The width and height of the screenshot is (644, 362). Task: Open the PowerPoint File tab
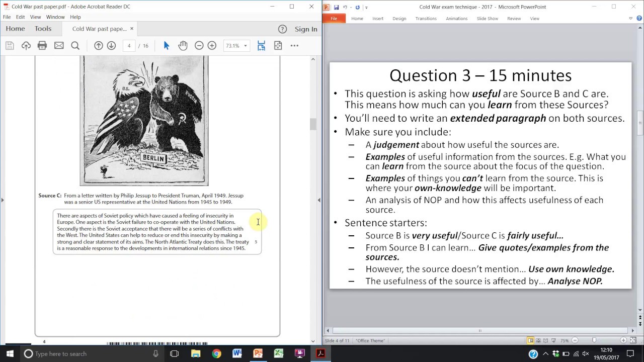tap(334, 19)
